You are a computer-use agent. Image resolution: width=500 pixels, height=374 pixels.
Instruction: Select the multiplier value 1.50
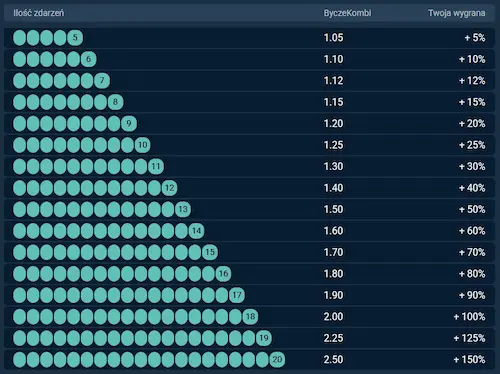[333, 209]
